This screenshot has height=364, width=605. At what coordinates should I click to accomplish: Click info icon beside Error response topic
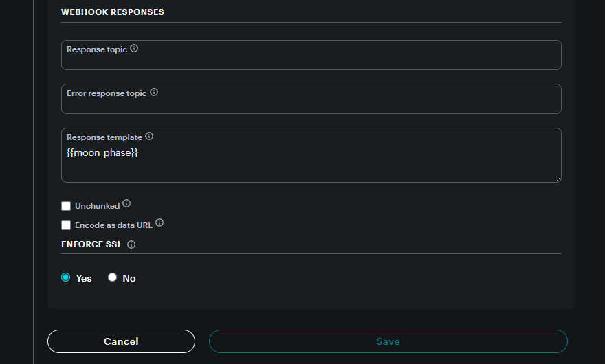coord(154,92)
